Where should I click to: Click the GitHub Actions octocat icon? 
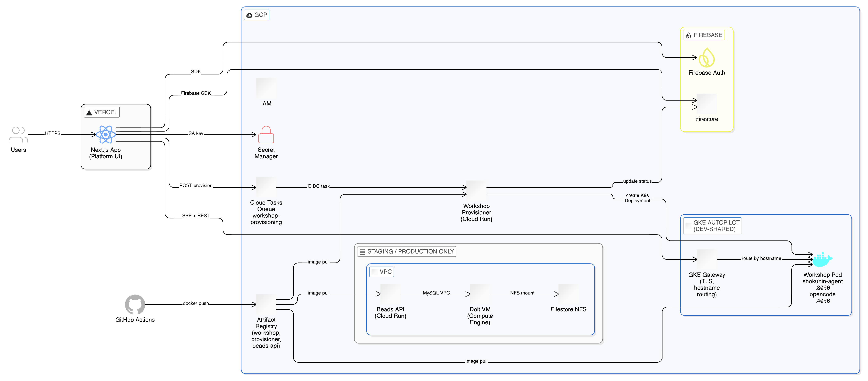135,305
